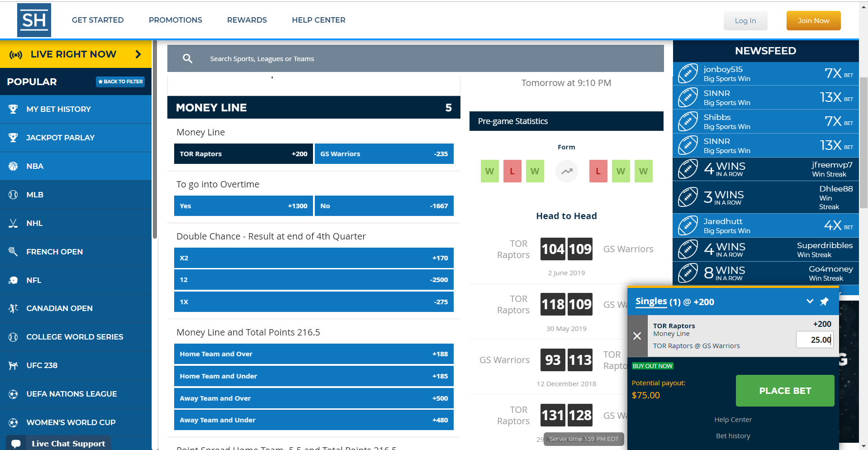Select Home Team and Over +188
Screen dimensions: 868x450
(314, 354)
